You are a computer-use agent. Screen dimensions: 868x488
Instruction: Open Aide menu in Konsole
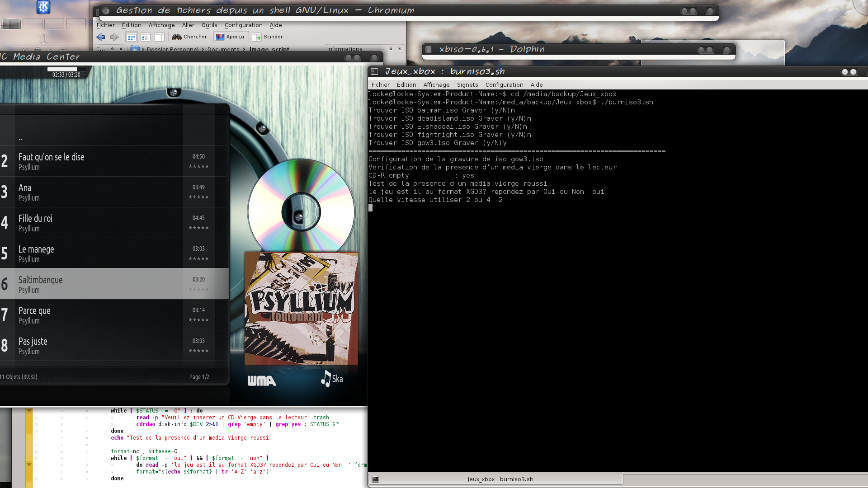(537, 85)
